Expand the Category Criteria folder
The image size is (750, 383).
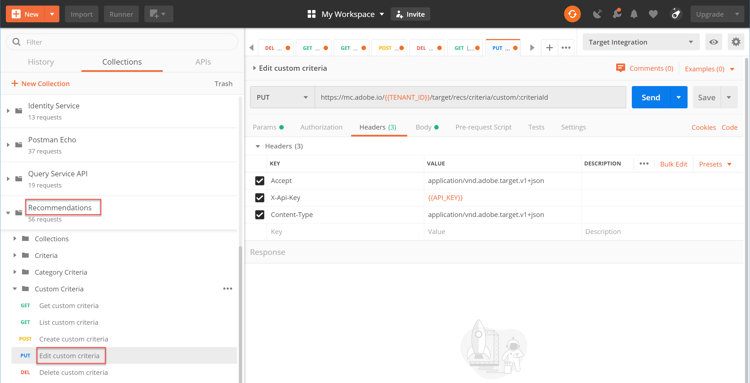(15, 272)
